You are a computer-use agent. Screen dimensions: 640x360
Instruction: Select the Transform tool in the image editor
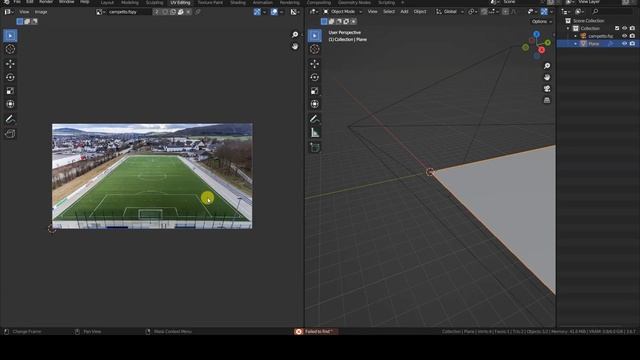tap(10, 104)
